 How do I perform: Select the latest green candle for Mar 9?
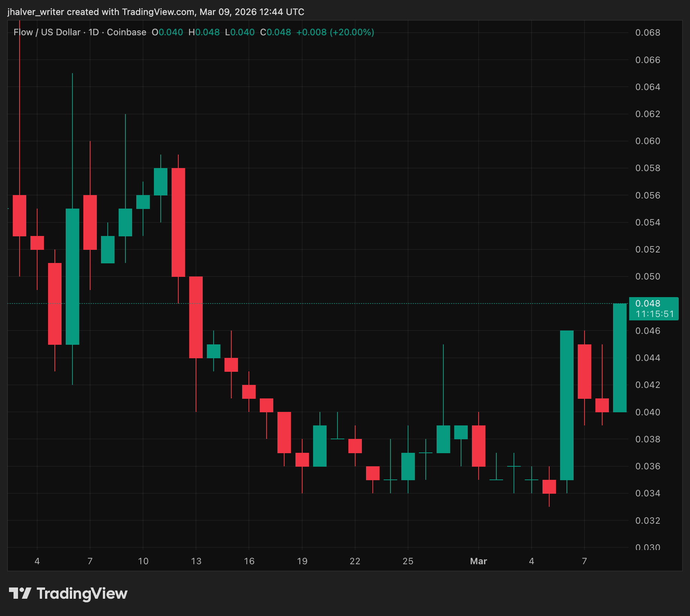pos(620,358)
